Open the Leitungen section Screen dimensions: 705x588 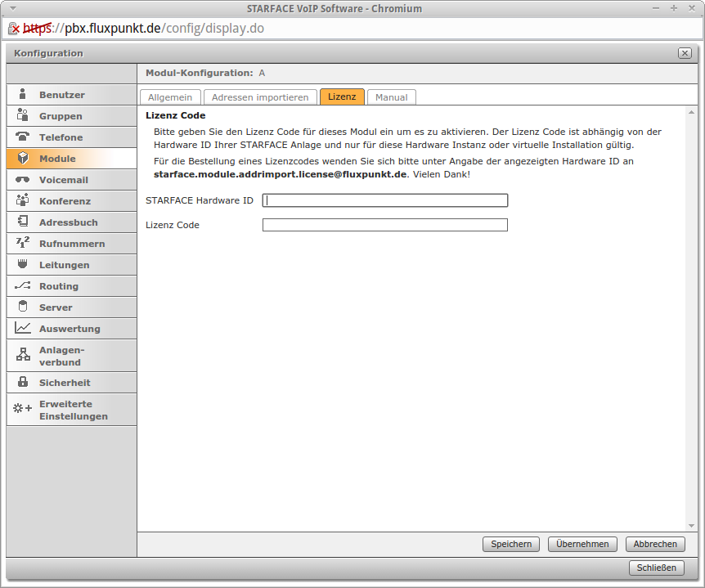(x=71, y=265)
